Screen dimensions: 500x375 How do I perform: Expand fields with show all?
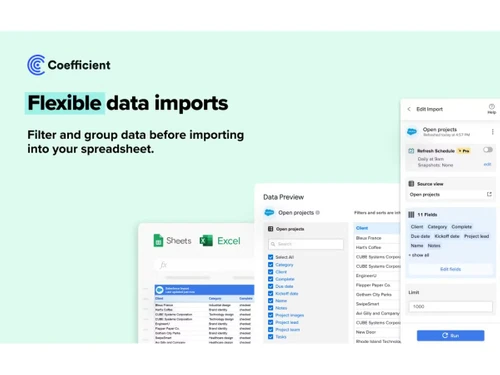click(419, 255)
